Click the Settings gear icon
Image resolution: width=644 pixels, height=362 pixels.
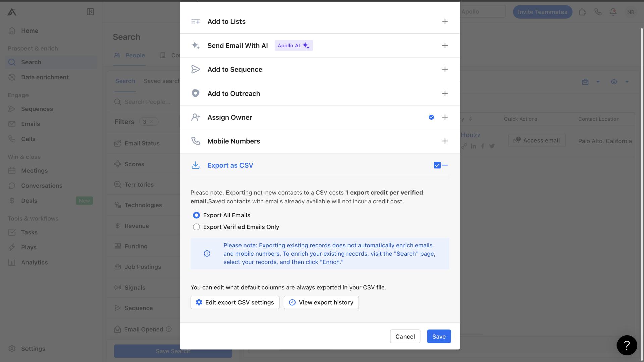[x=12, y=349]
